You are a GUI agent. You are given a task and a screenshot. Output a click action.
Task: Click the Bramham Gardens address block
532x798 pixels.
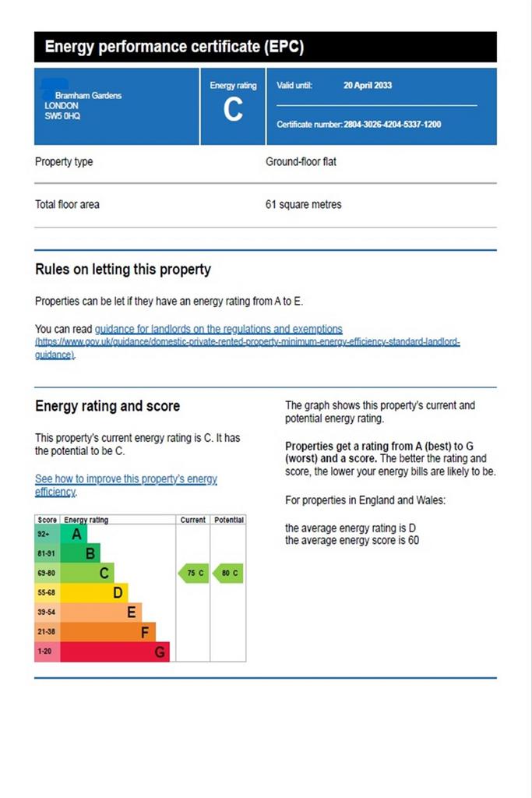(x=83, y=101)
